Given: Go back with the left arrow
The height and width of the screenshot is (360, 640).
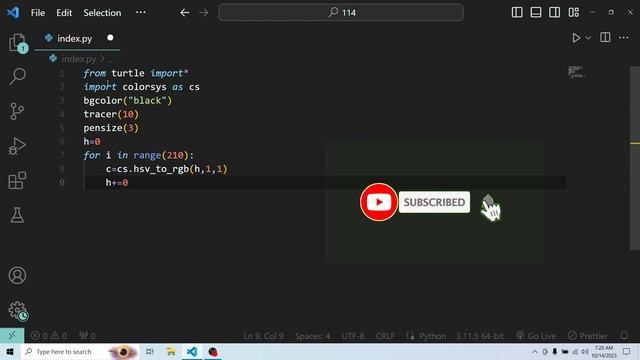Looking at the screenshot, I should 184,13.
